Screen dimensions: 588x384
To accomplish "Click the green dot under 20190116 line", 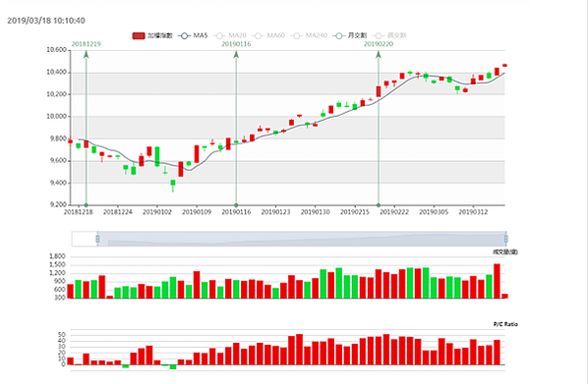I will tap(236, 205).
